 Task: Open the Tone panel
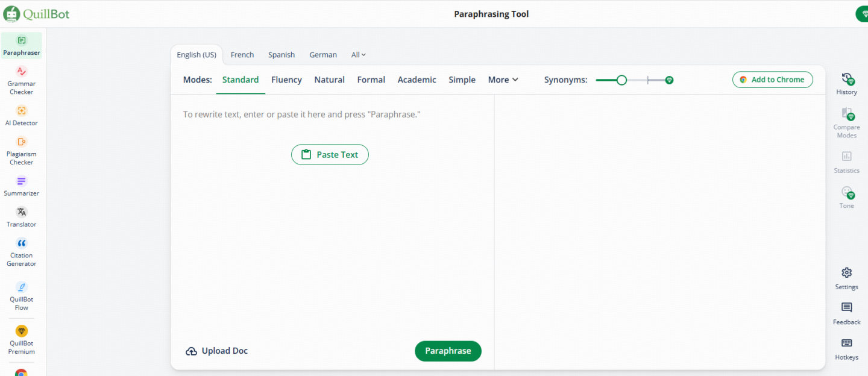coord(846,198)
